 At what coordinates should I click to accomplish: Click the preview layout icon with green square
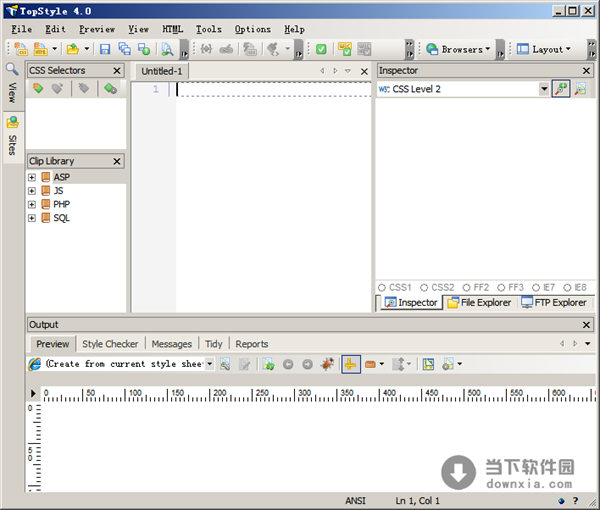point(428,364)
